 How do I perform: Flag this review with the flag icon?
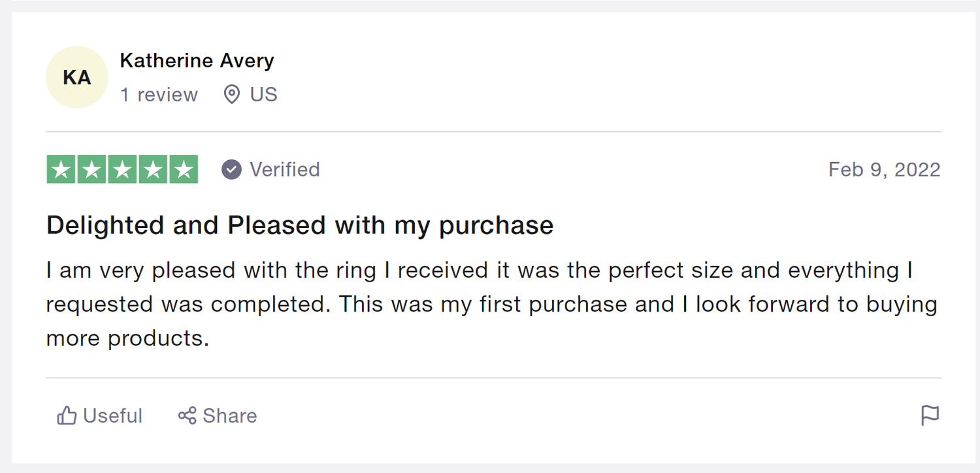pos(930,416)
